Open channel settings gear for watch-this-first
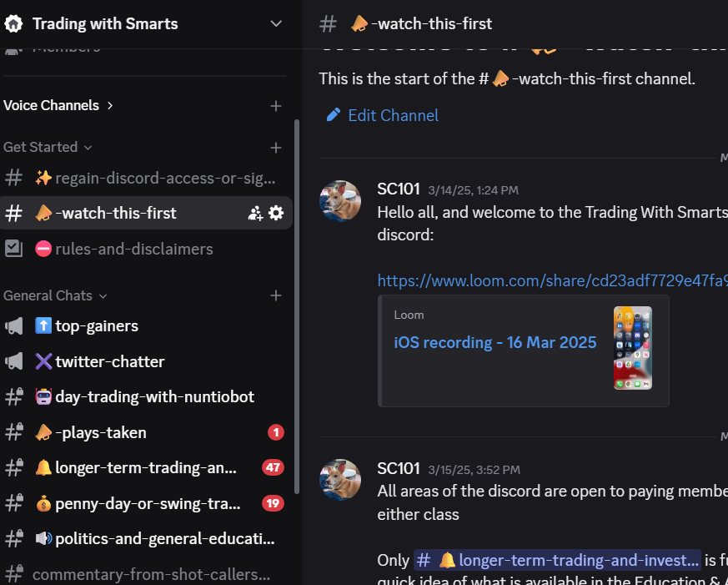728x585 pixels. pos(276,214)
